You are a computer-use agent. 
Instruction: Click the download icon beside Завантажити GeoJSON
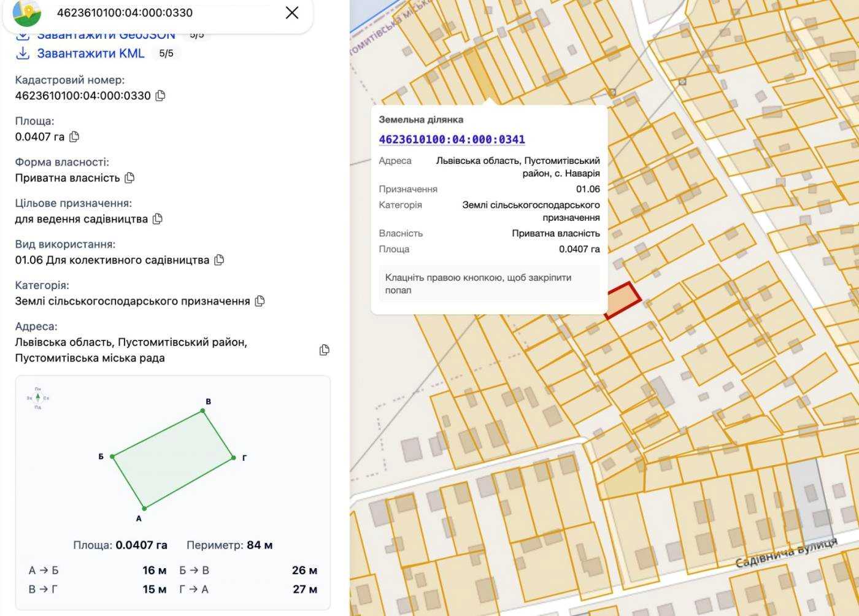click(x=23, y=36)
